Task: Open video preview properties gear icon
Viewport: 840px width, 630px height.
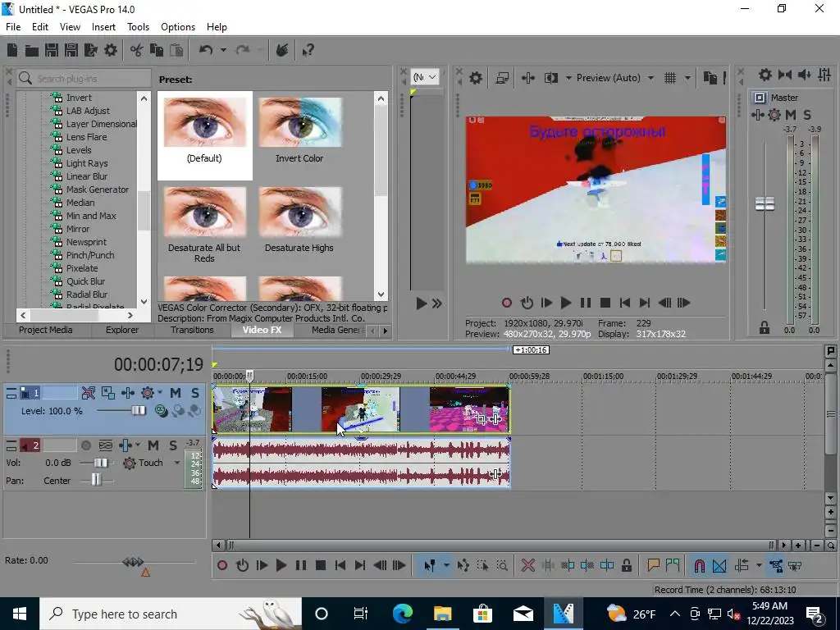Action: coord(476,78)
